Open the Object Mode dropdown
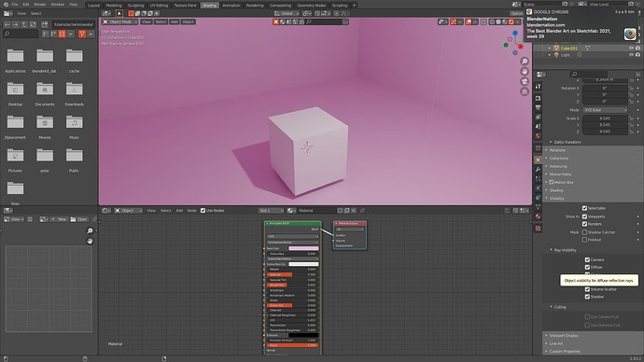The height and width of the screenshot is (362, 644). coord(119,21)
